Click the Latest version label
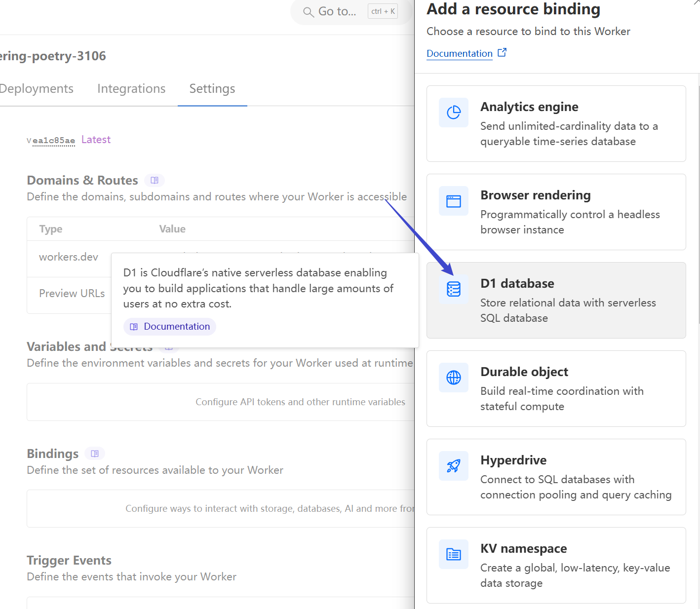The height and width of the screenshot is (609, 700). 96,140
